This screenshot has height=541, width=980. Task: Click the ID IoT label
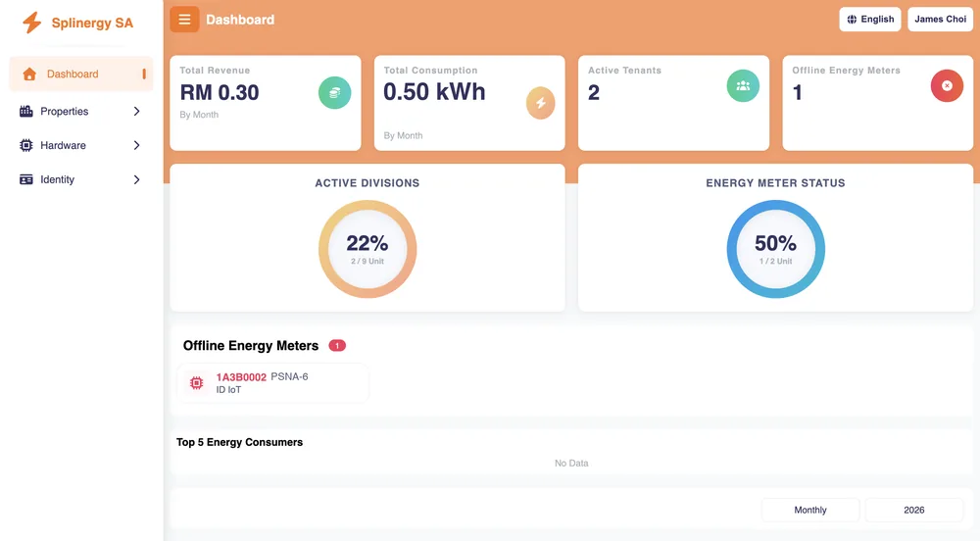[228, 390]
